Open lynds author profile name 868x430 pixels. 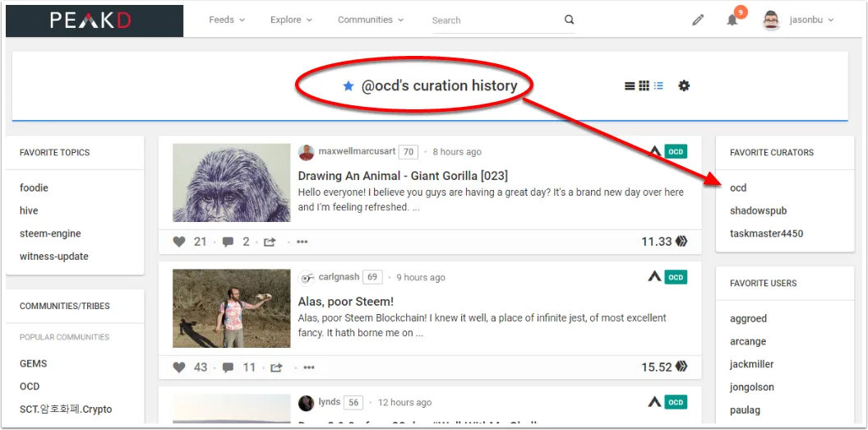(330, 402)
